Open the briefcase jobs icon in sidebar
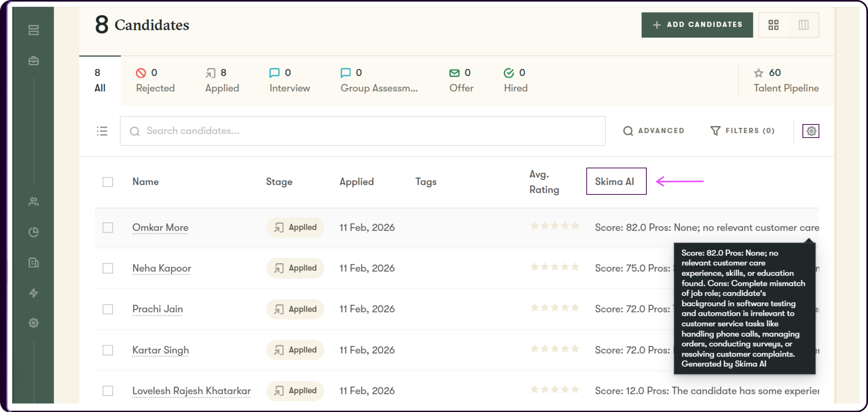Screen dimensions: 868x412 tap(33, 61)
